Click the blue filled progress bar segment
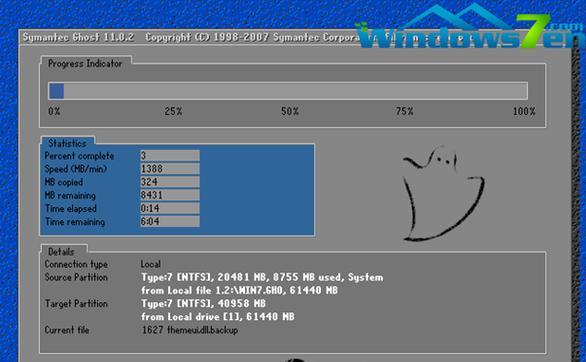Screen dimensions: 586x362 pos(56,91)
